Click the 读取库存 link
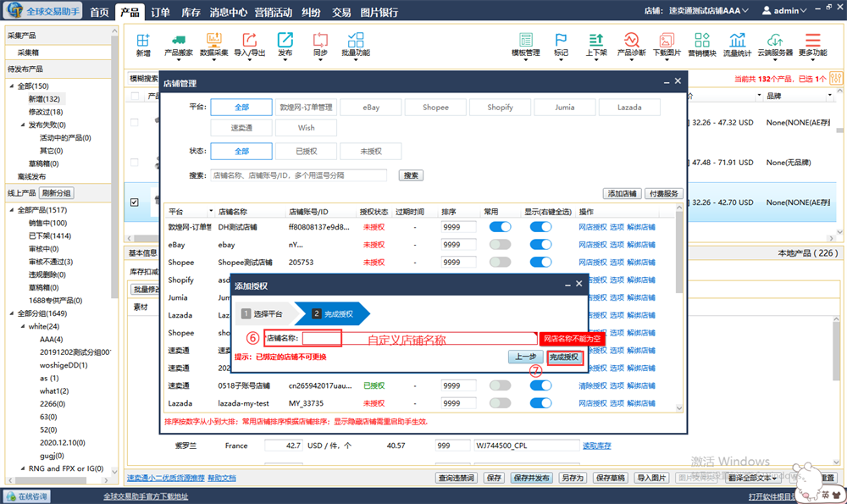The height and width of the screenshot is (504, 847). (x=597, y=446)
